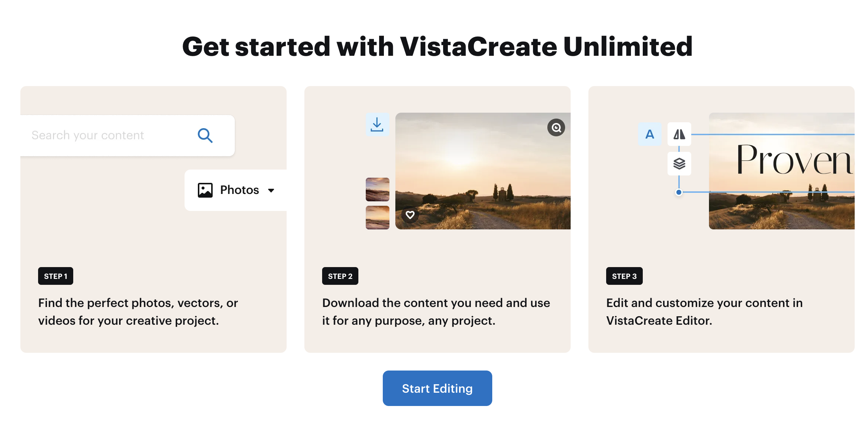
Task: Click the flip mirror icon
Action: [679, 134]
